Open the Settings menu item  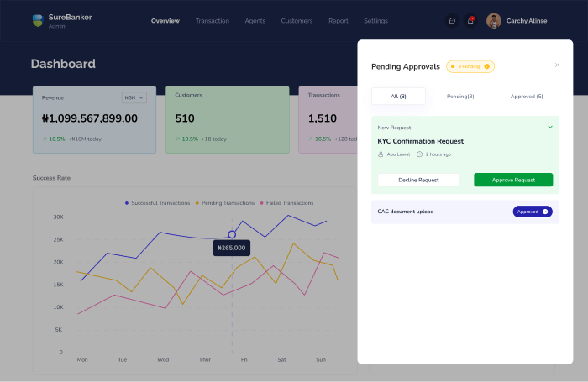pyautogui.click(x=375, y=21)
